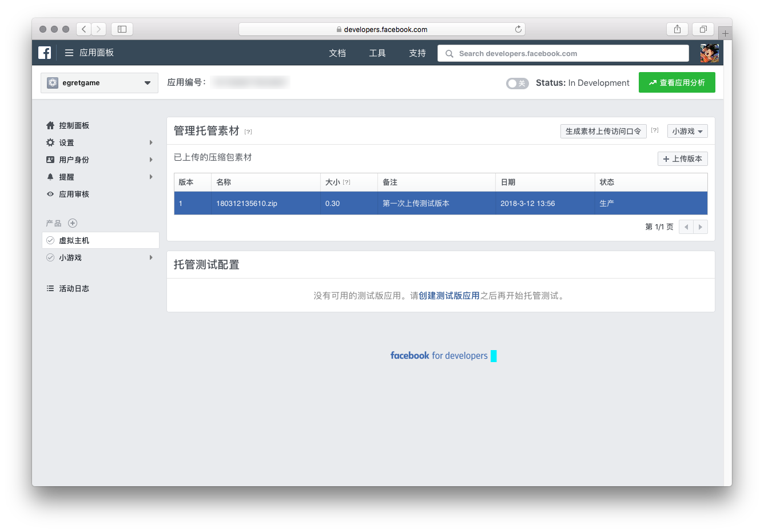
Task: Select the 180312135610.zip table row
Action: click(440, 203)
